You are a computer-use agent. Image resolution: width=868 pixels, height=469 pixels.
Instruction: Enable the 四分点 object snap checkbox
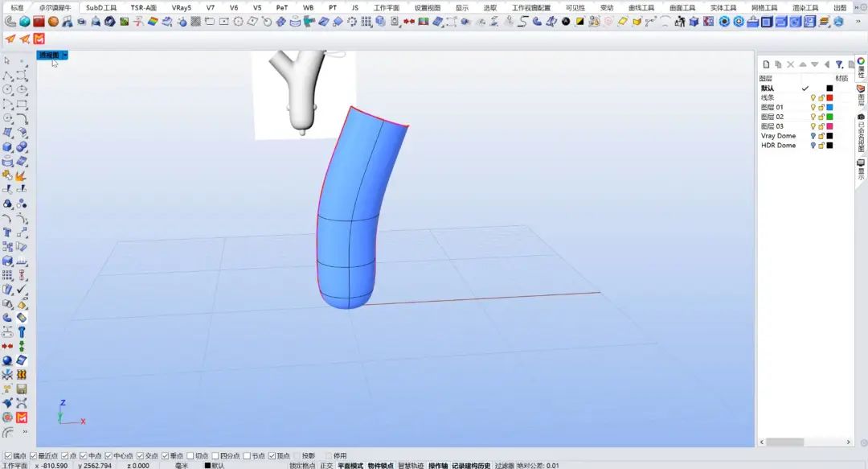(x=215, y=455)
